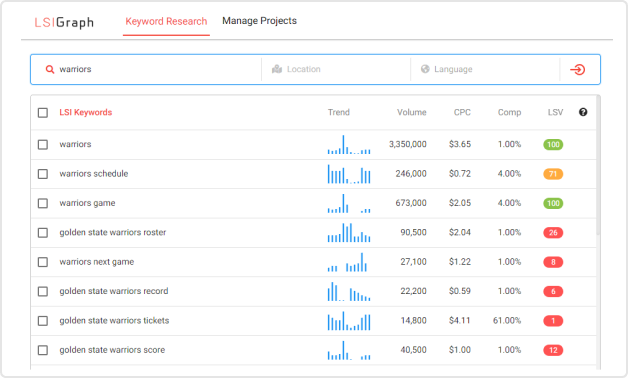Sort by the Volume column header
The image size is (628, 378).
(x=411, y=112)
